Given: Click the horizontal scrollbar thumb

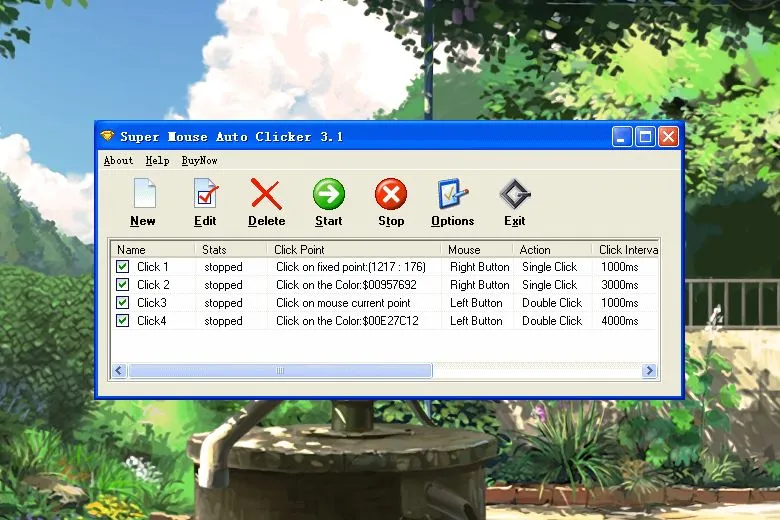Looking at the screenshot, I should pos(280,371).
